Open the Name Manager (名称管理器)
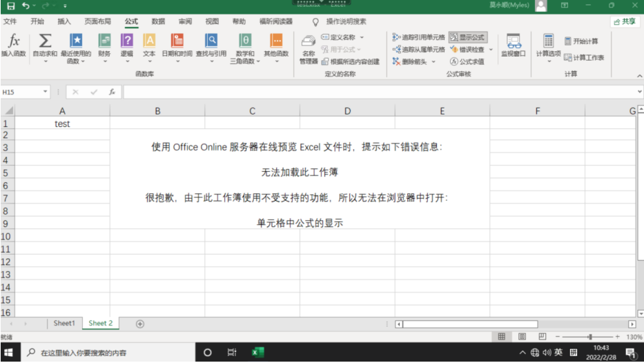The image size is (644, 363). [x=309, y=49]
